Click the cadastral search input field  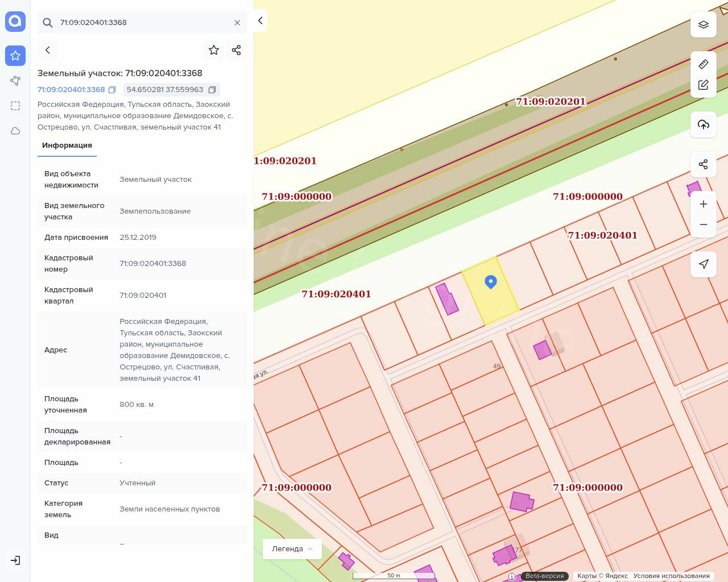click(142, 23)
